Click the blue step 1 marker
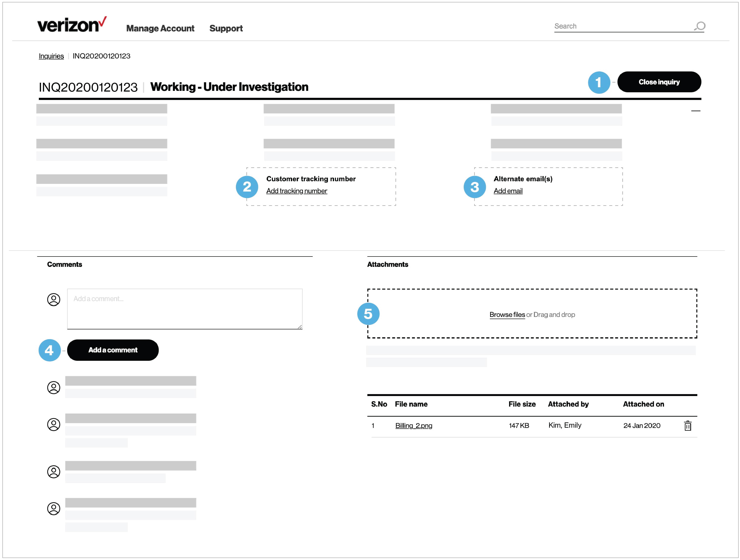The image size is (740, 560). pos(599,83)
